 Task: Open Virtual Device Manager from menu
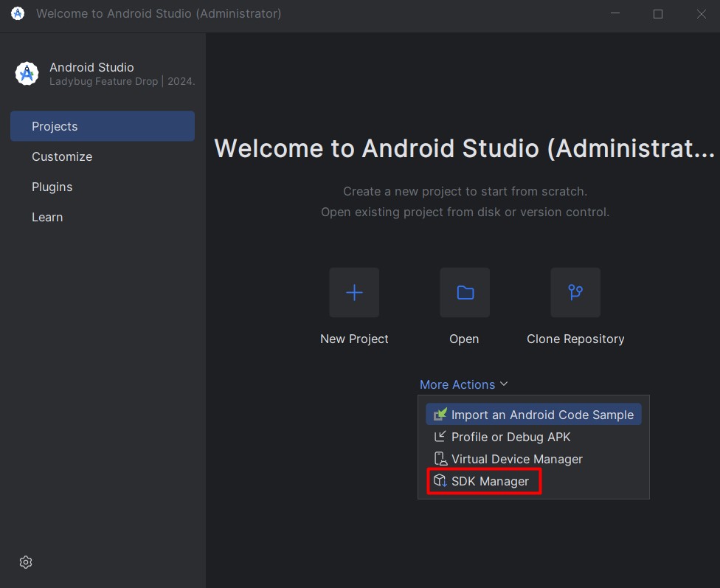click(x=533, y=459)
